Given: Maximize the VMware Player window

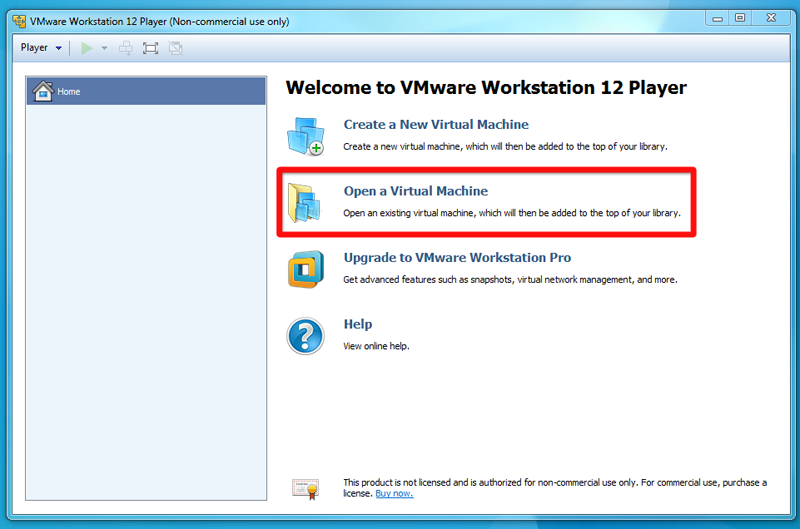Looking at the screenshot, I should pyautogui.click(x=740, y=18).
